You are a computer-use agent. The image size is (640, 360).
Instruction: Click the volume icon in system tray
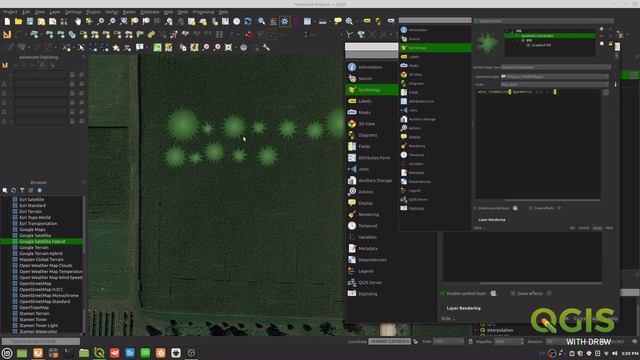point(615,353)
